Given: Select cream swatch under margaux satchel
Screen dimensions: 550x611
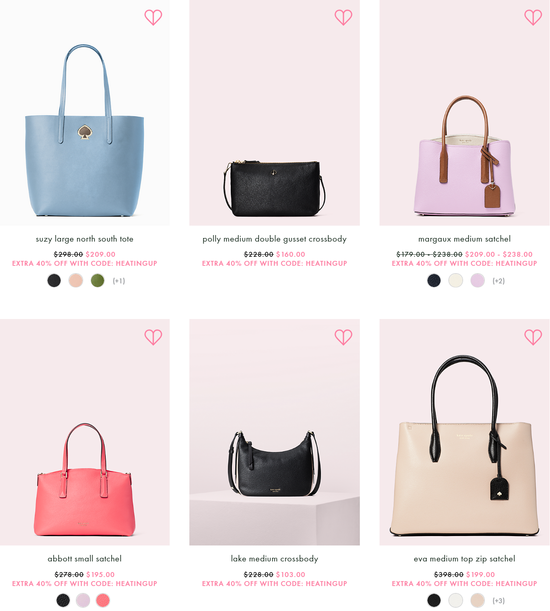Looking at the screenshot, I should (x=456, y=280).
